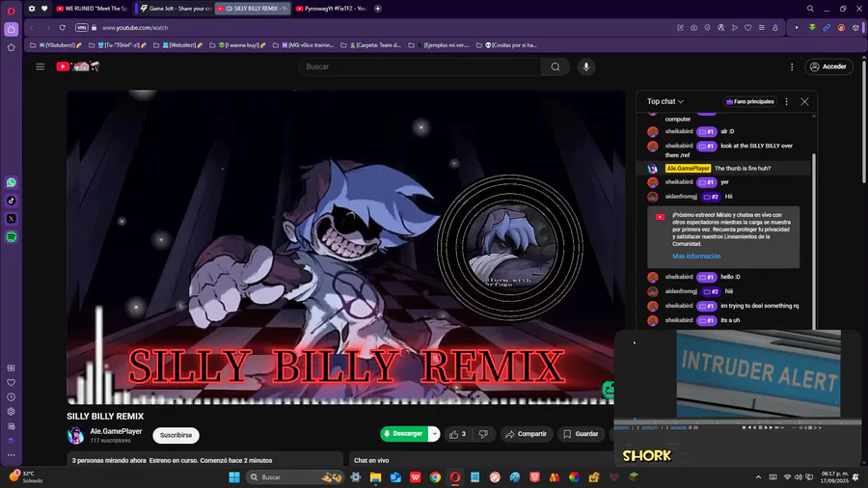Take a snapshot with camera icon
The height and width of the screenshot is (488, 868).
pyautogui.click(x=693, y=28)
